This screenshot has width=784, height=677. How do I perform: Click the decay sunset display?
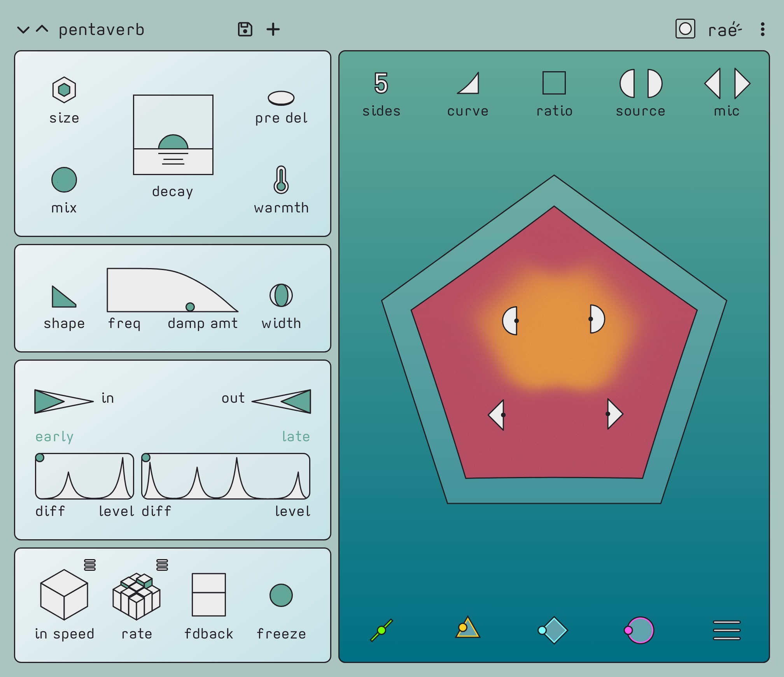click(x=173, y=135)
